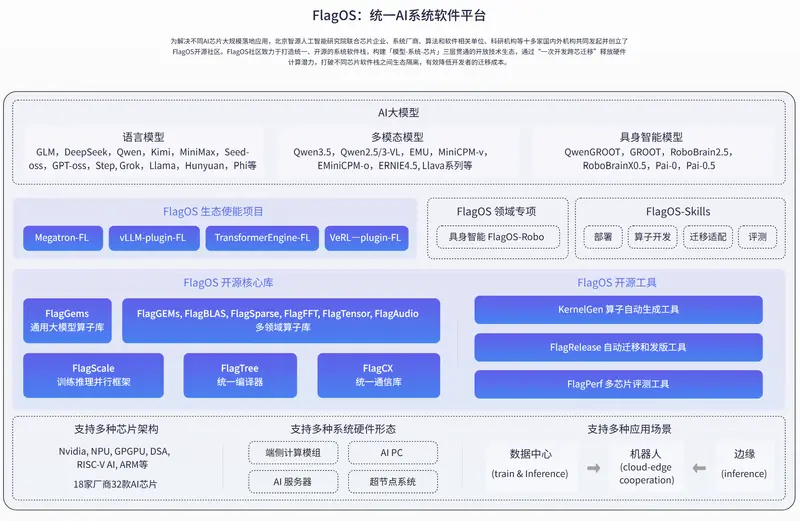Click the 语言模型 heading
Screen dimensions: 800x521
[143, 137]
